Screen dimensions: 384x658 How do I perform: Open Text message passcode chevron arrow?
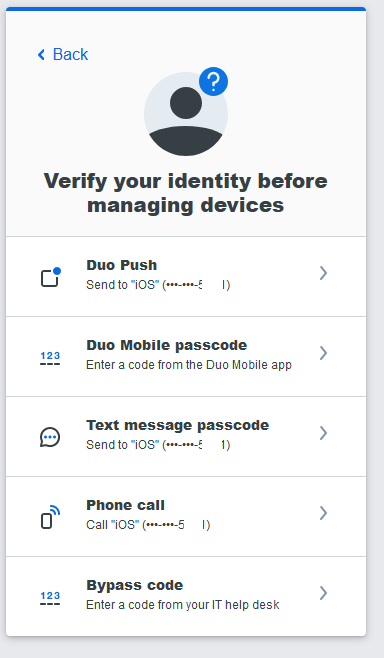pyautogui.click(x=323, y=433)
